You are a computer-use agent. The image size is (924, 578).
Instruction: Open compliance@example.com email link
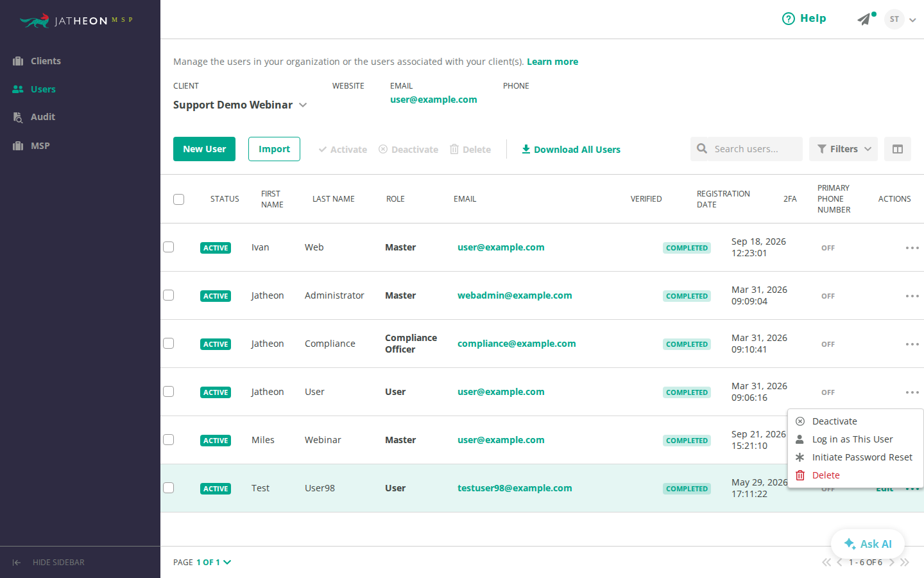click(x=517, y=344)
